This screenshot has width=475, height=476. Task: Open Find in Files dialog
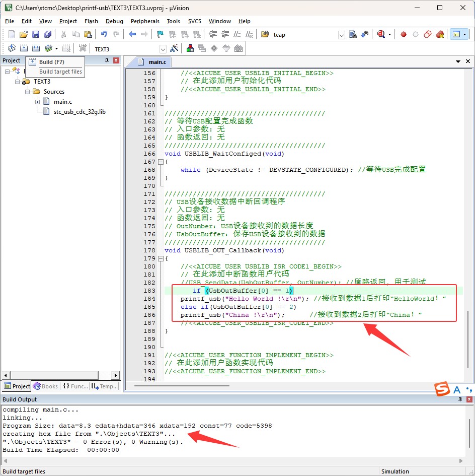[x=265, y=34]
